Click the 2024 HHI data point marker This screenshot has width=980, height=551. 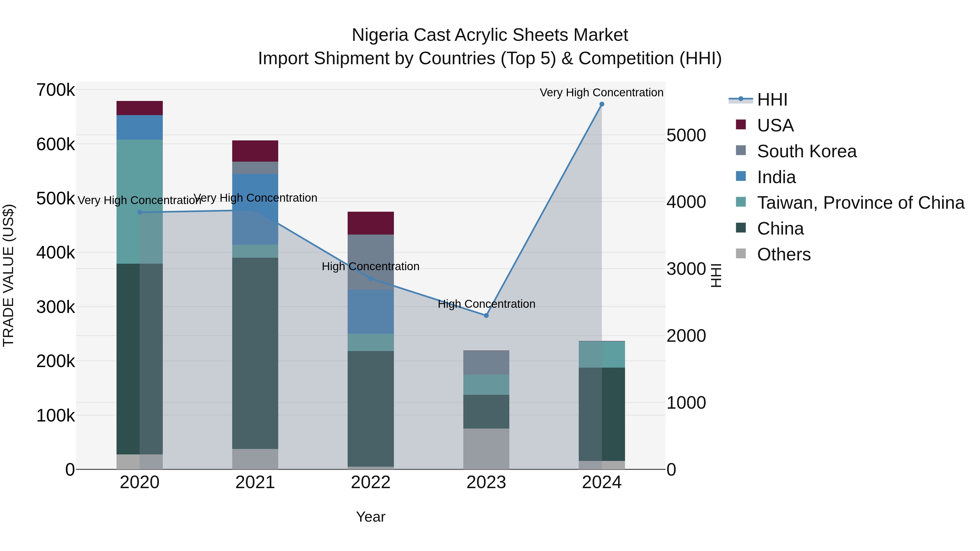click(601, 104)
